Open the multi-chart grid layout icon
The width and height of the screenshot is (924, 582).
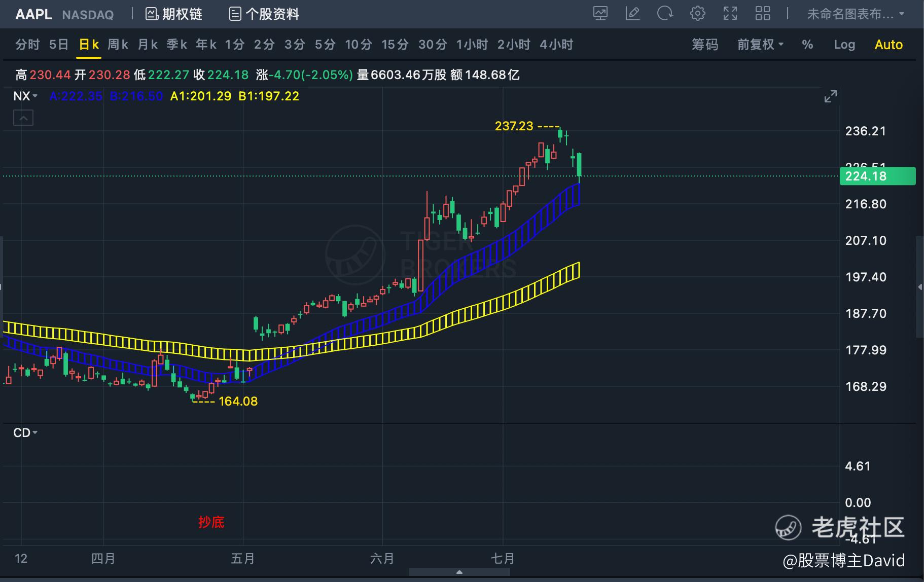pyautogui.click(x=763, y=14)
